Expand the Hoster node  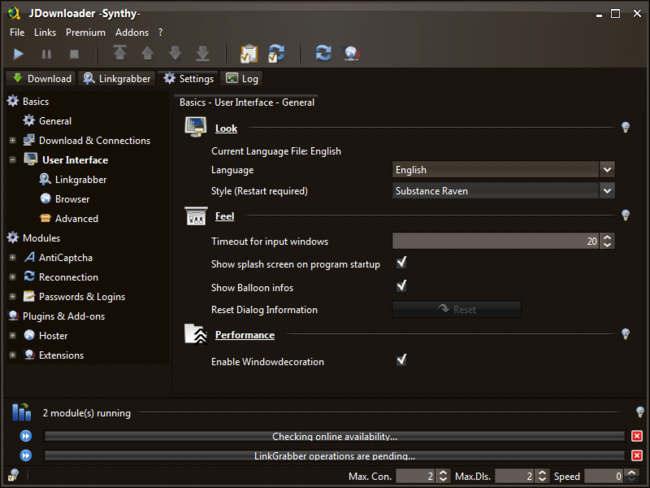pyautogui.click(x=12, y=335)
